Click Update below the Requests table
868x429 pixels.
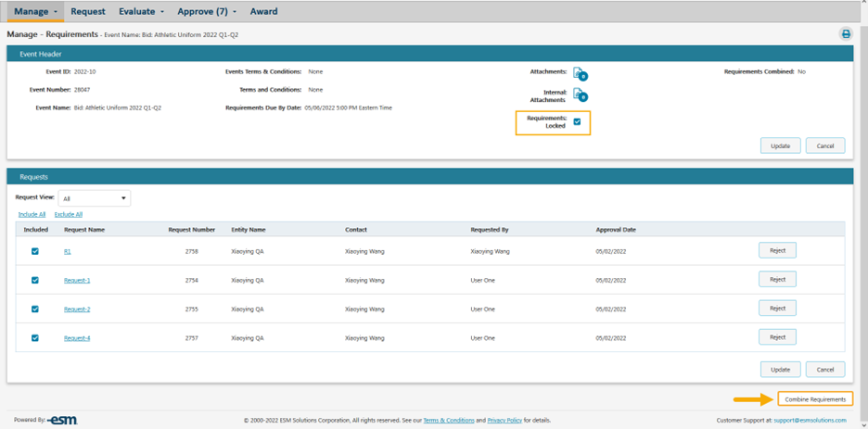781,370
